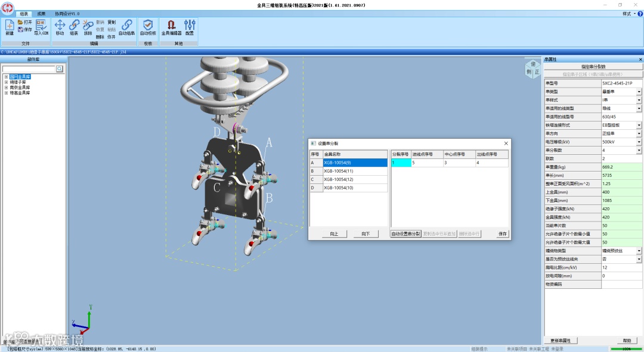Open the 串分裂数 dropdown
The height and width of the screenshot is (352, 644).
tap(639, 150)
